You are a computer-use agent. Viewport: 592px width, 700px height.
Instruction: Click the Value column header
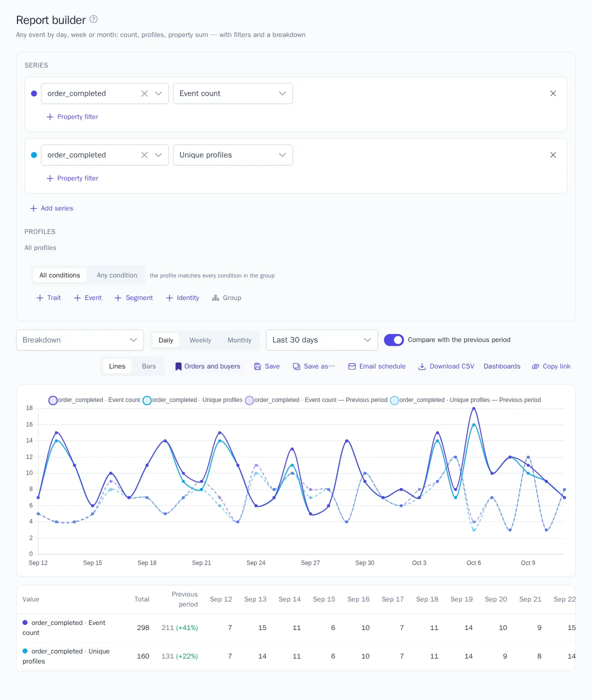pos(31,599)
